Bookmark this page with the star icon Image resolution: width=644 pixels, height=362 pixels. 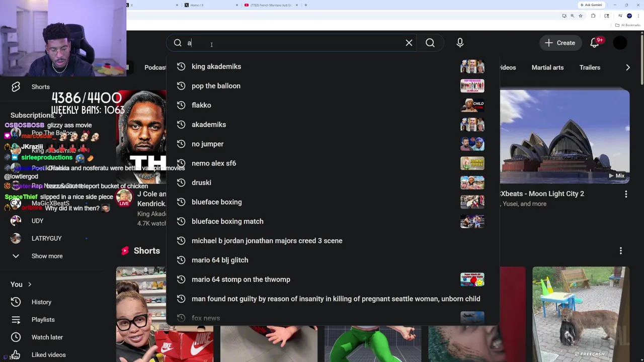coord(581,16)
